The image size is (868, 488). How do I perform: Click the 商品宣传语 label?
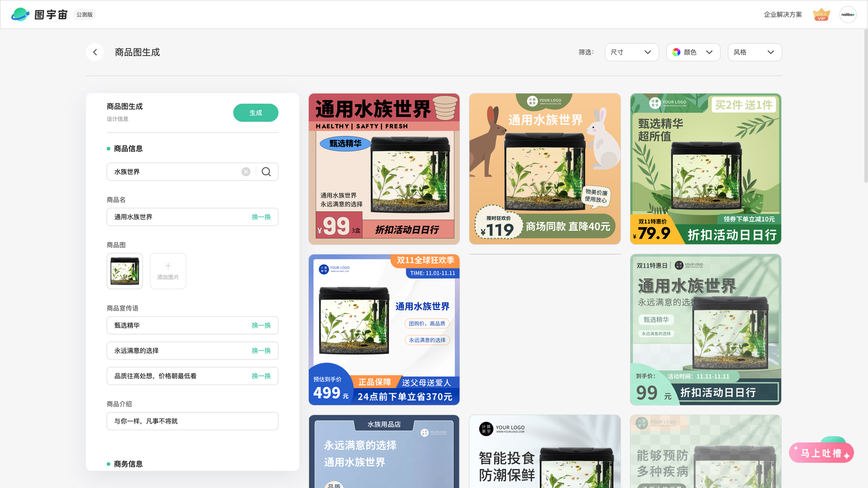coord(122,308)
